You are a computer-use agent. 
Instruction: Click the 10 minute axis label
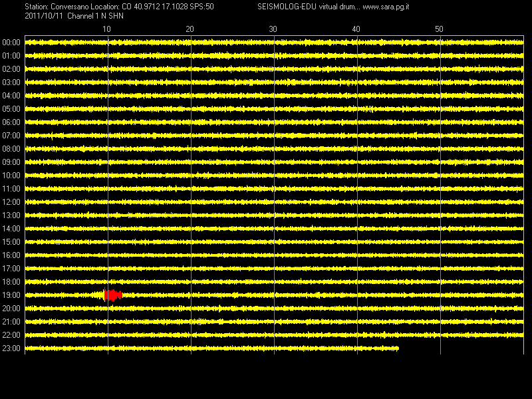click(106, 29)
